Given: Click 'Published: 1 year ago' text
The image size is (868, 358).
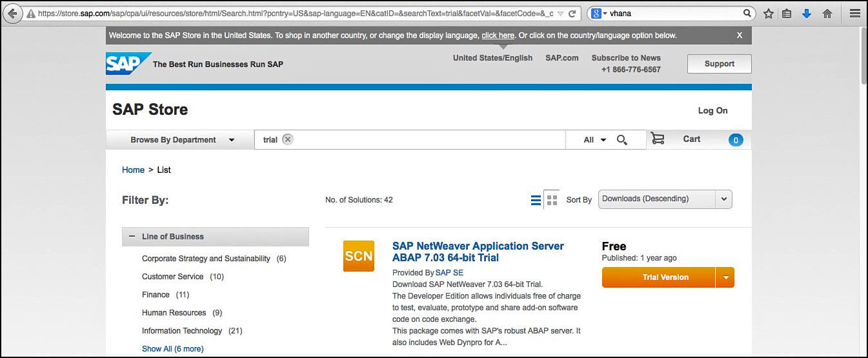Looking at the screenshot, I should pyautogui.click(x=639, y=258).
